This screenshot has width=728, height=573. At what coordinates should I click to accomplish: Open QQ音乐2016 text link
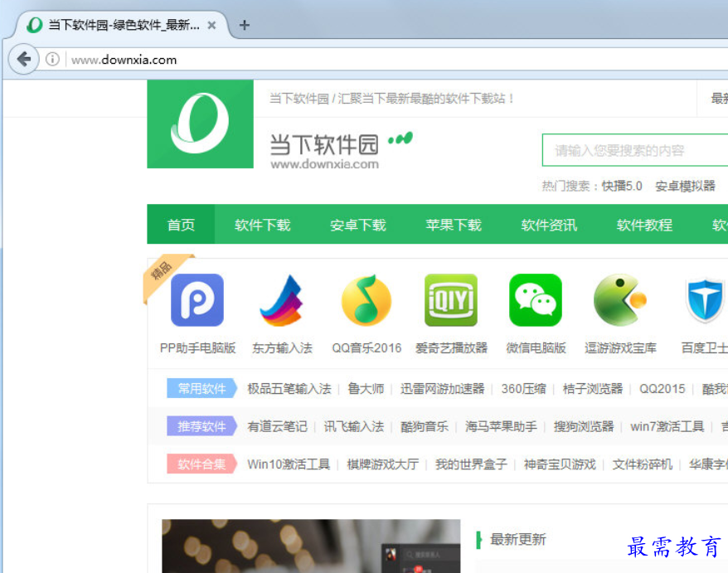point(366,347)
